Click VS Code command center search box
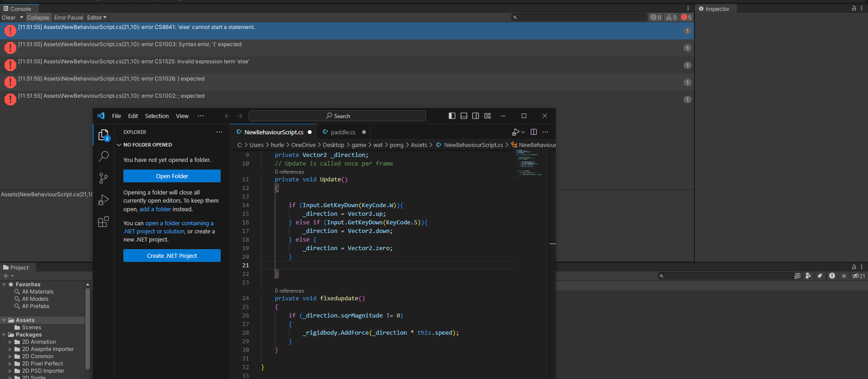 coord(337,116)
